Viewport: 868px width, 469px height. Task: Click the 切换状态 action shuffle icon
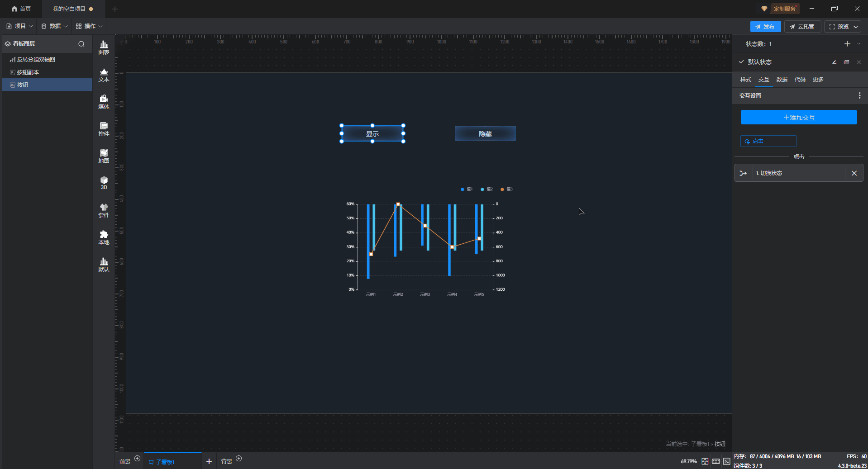click(x=743, y=173)
